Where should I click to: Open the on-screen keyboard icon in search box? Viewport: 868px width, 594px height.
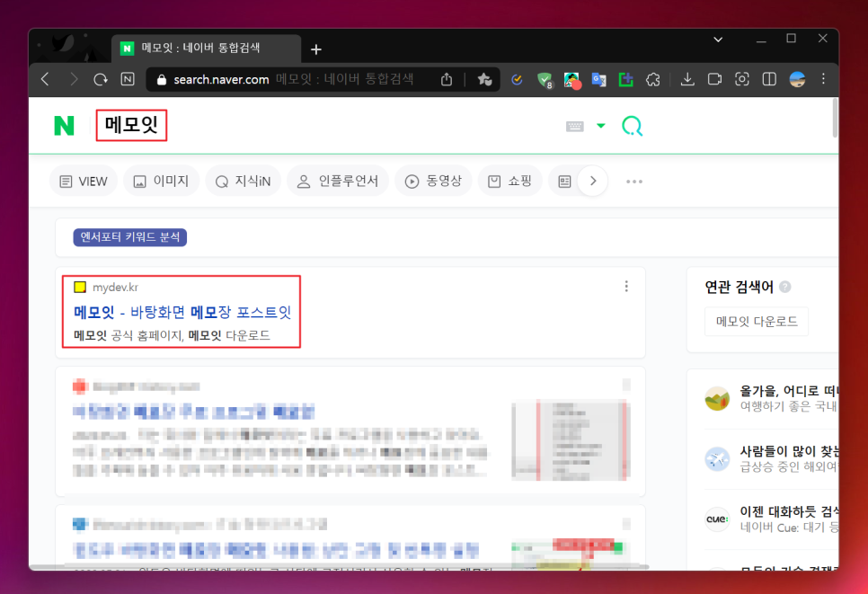(574, 126)
